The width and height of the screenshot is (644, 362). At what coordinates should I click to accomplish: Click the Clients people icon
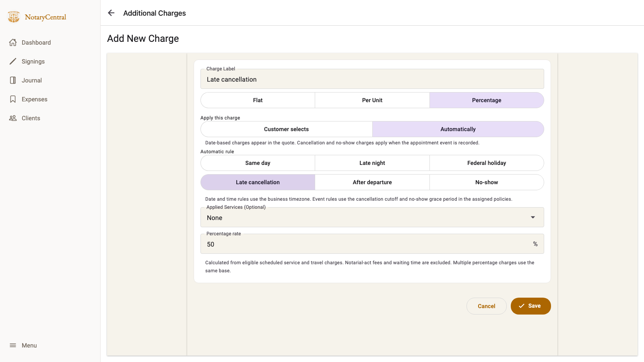pos(13,118)
